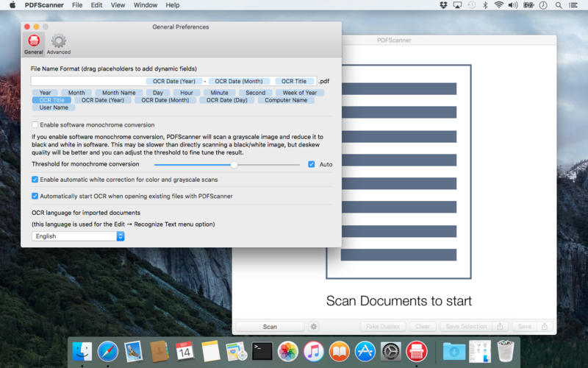Open System Preferences from the Dock
The height and width of the screenshot is (368, 588).
pos(391,352)
